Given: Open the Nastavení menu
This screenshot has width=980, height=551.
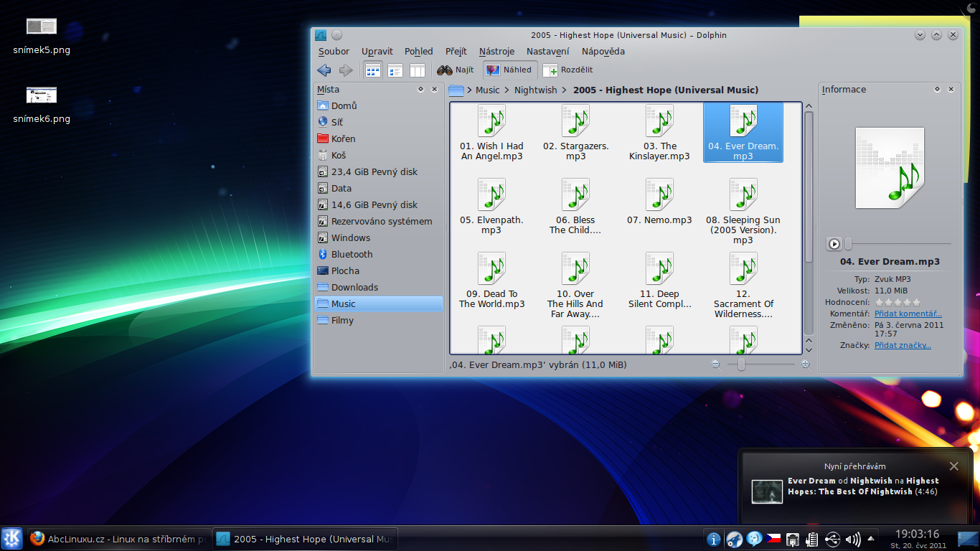Looking at the screenshot, I should click(x=547, y=51).
